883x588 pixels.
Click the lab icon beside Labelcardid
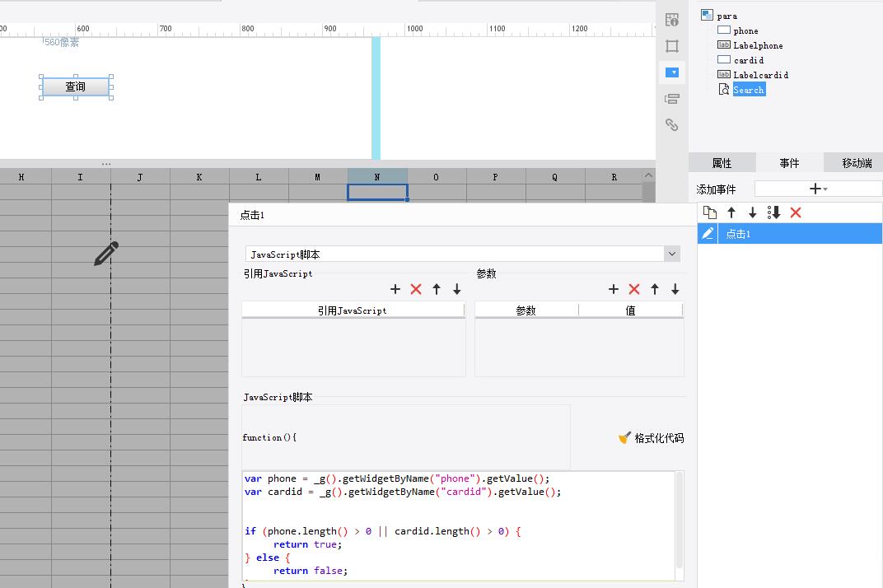(x=724, y=74)
